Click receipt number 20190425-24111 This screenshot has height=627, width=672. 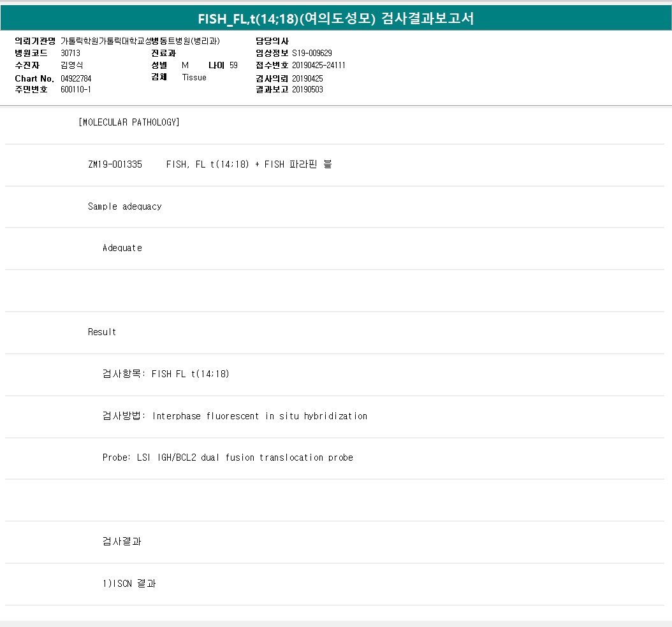coord(318,65)
